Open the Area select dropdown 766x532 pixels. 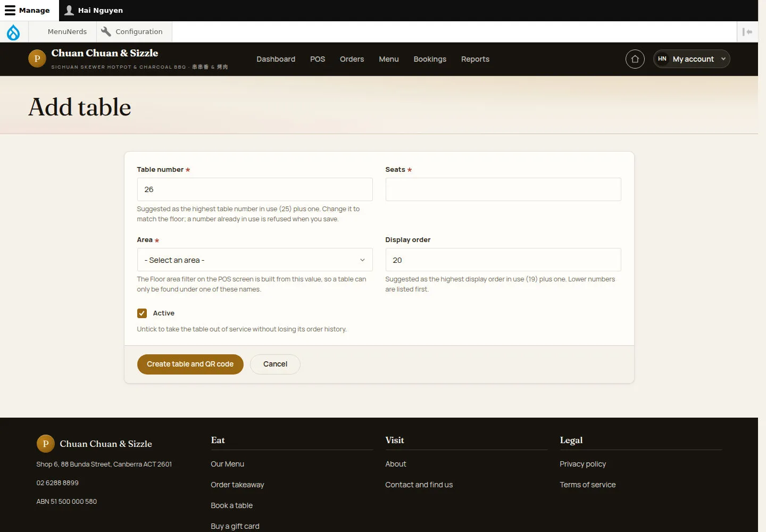point(255,260)
